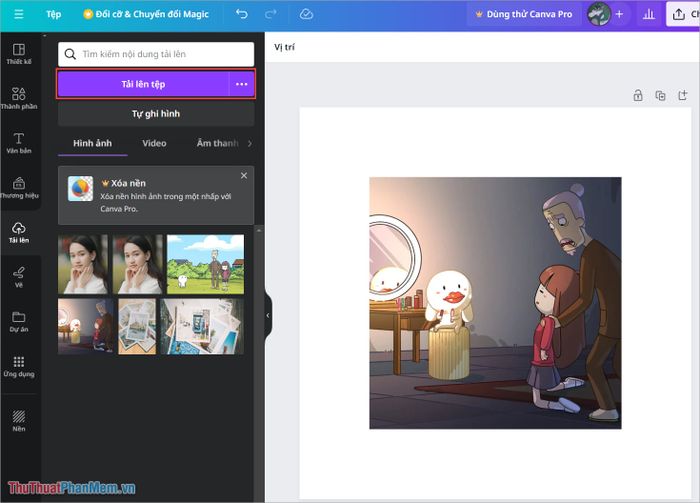Switch to Âm thanh tab
The height and width of the screenshot is (503, 700).
(x=217, y=143)
